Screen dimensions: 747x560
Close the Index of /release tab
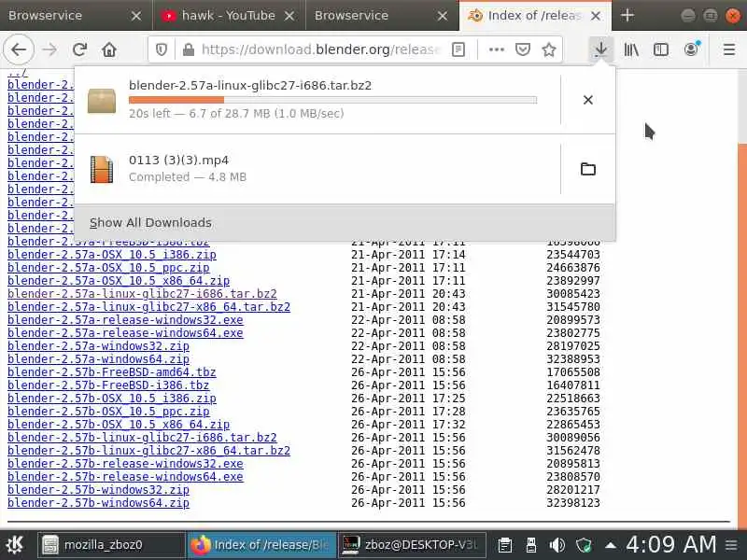click(x=596, y=16)
